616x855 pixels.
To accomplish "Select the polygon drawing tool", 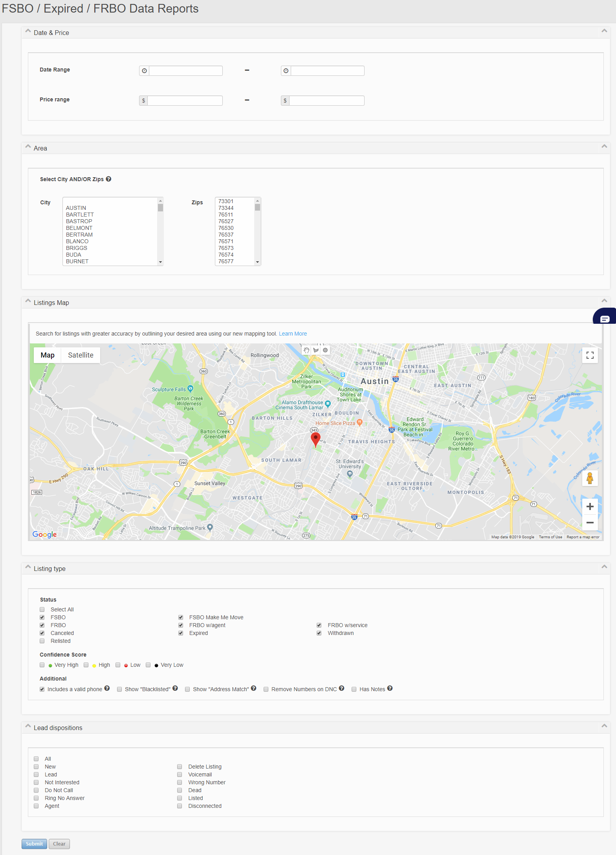I will coord(316,350).
